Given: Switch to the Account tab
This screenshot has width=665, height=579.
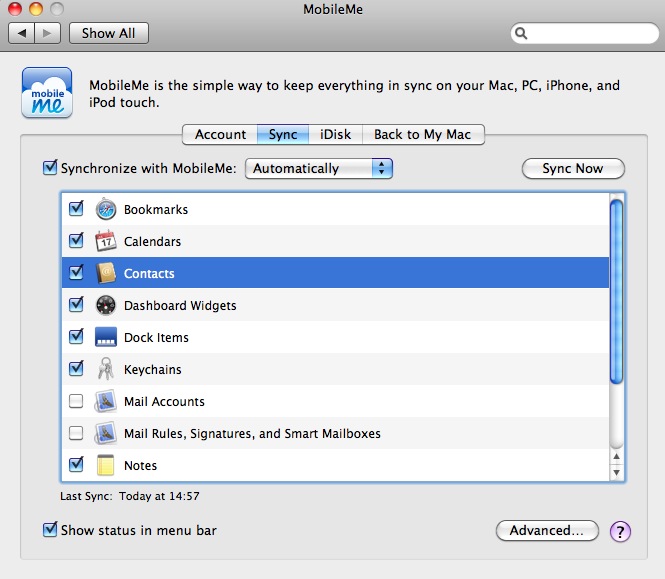Looking at the screenshot, I should pos(220,134).
